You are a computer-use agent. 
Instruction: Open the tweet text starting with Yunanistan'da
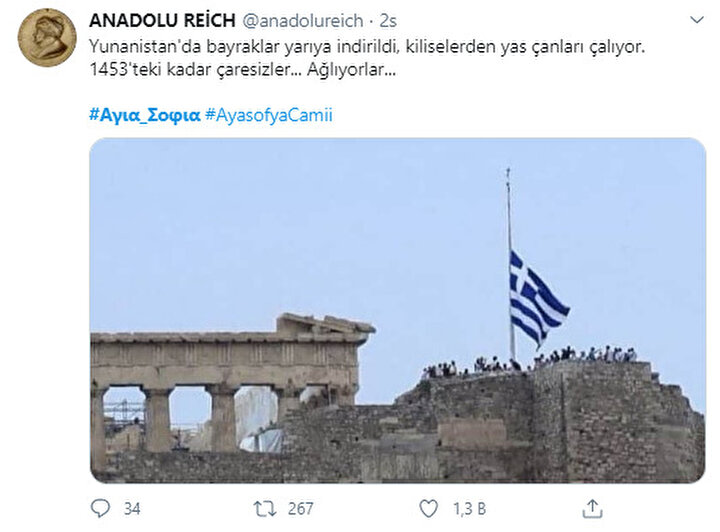(x=367, y=47)
